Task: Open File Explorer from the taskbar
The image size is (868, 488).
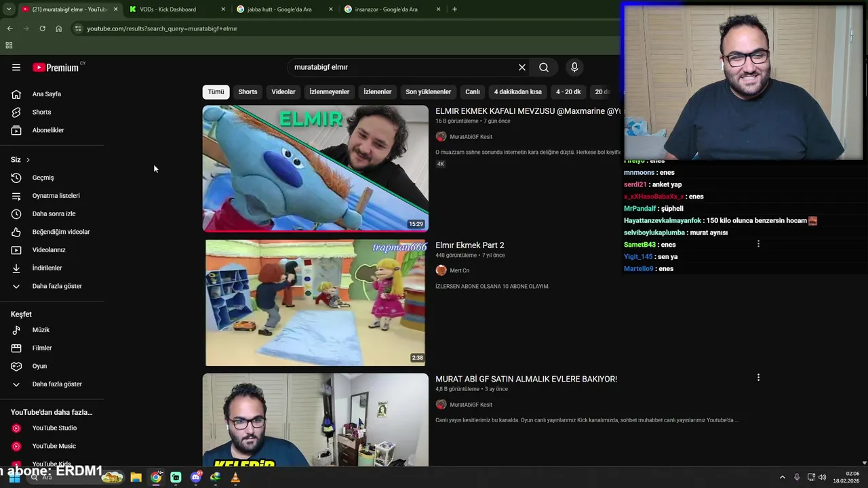Action: click(136, 477)
